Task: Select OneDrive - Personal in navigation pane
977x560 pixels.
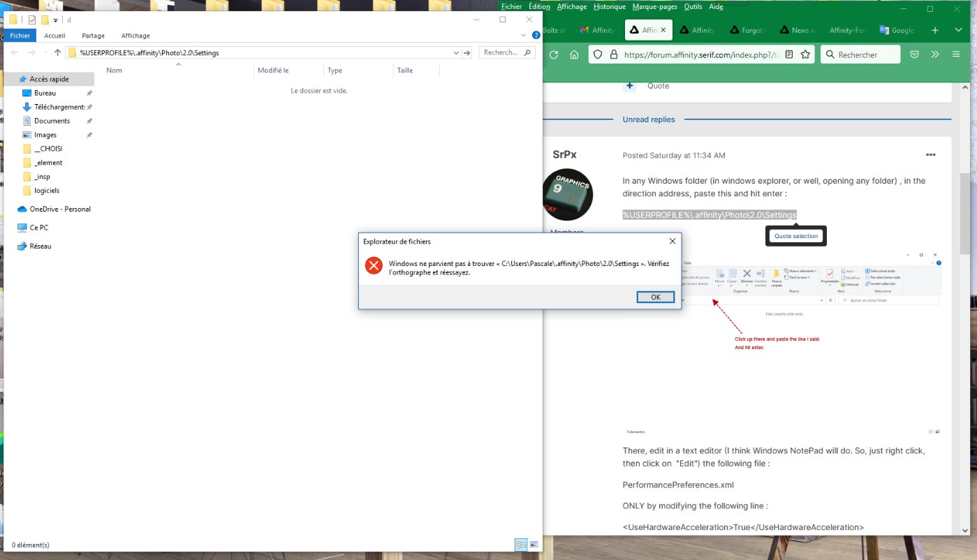Action: pyautogui.click(x=54, y=209)
